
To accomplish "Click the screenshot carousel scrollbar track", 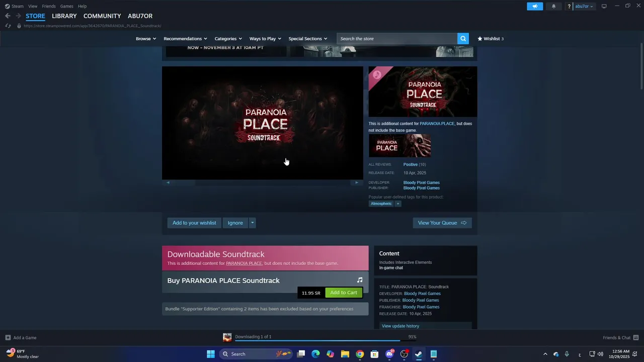I will point(262,183).
